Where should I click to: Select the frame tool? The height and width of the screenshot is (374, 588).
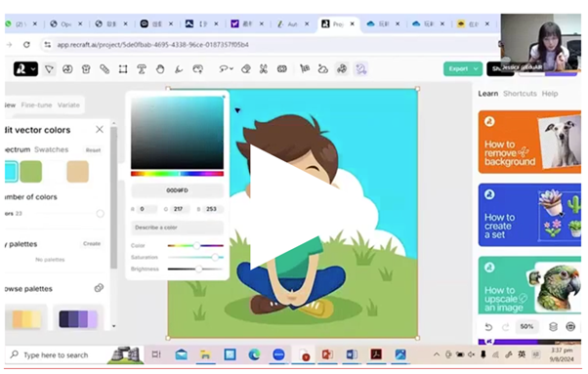(x=123, y=69)
